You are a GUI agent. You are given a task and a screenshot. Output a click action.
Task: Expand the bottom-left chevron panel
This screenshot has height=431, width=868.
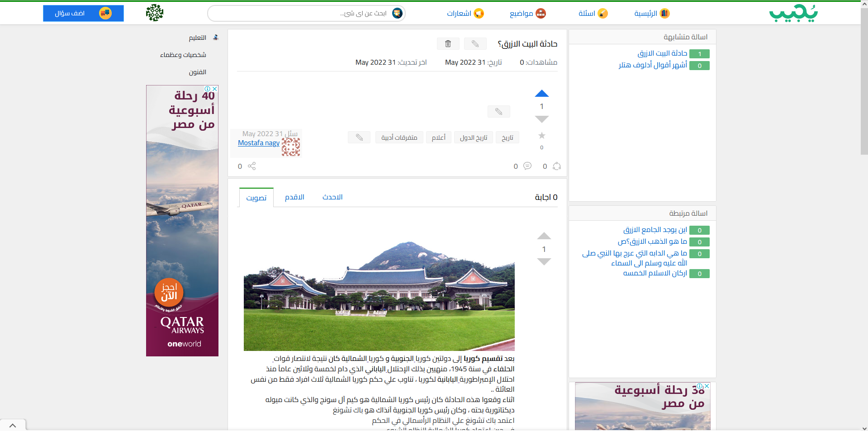(x=13, y=425)
